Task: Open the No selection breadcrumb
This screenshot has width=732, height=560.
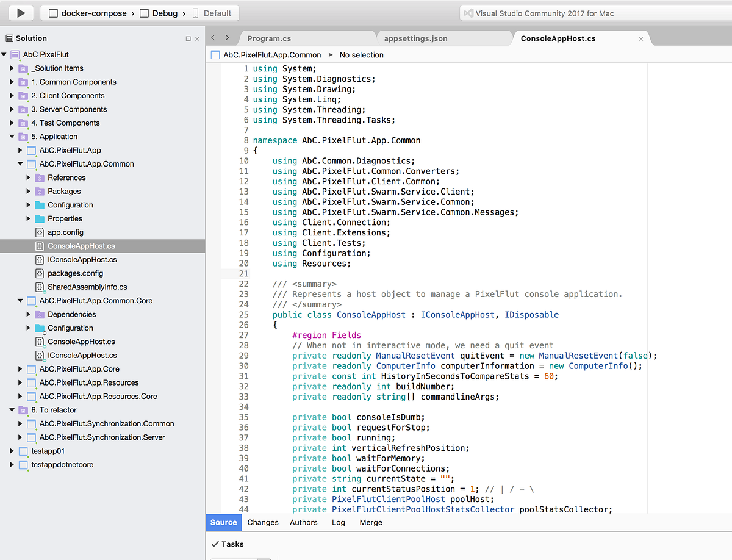Action: pyautogui.click(x=362, y=55)
